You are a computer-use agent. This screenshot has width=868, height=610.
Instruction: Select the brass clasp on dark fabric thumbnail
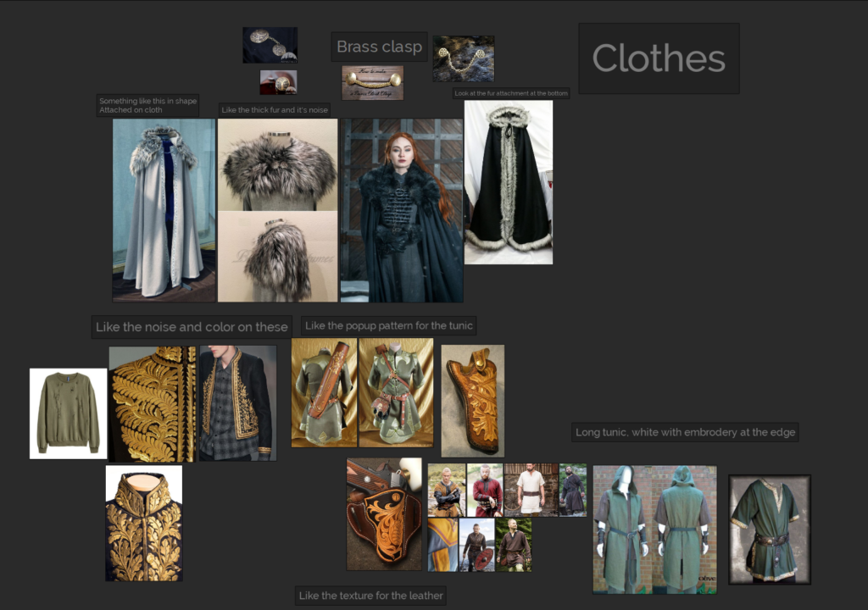(270, 44)
